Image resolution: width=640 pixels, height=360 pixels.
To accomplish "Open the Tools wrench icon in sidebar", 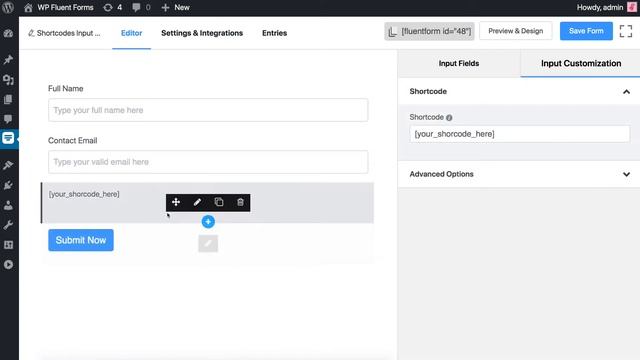I will [8, 225].
